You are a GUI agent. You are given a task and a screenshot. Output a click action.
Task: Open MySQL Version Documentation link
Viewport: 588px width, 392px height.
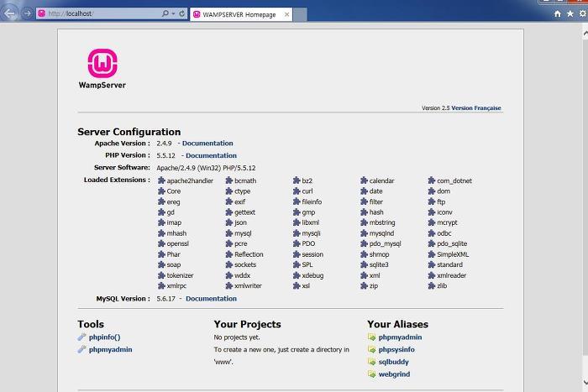[211, 299]
